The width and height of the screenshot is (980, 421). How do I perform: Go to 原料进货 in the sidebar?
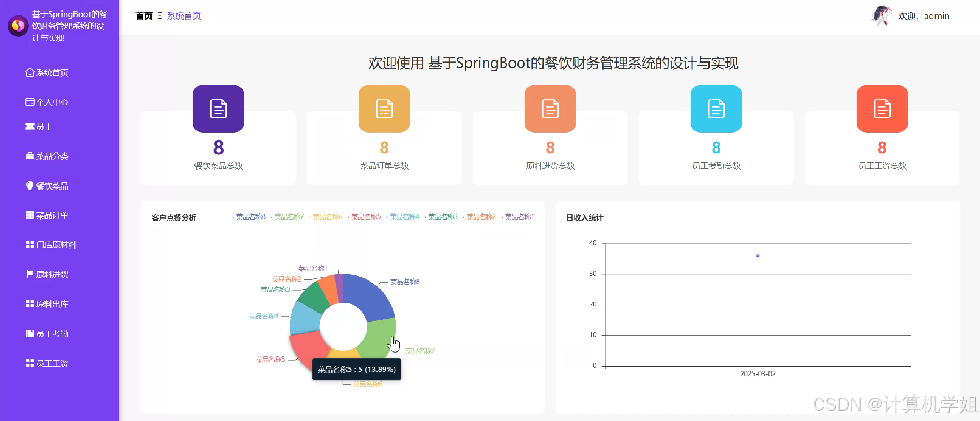[52, 274]
